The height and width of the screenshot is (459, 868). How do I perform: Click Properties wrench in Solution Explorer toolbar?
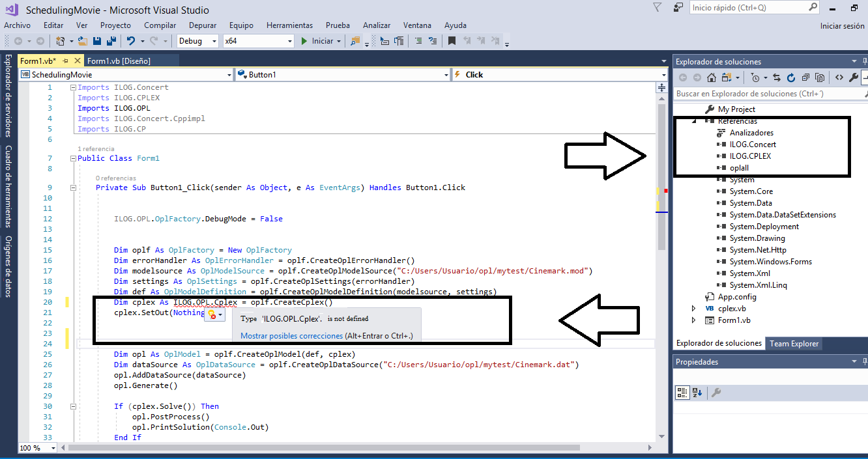[x=853, y=77]
